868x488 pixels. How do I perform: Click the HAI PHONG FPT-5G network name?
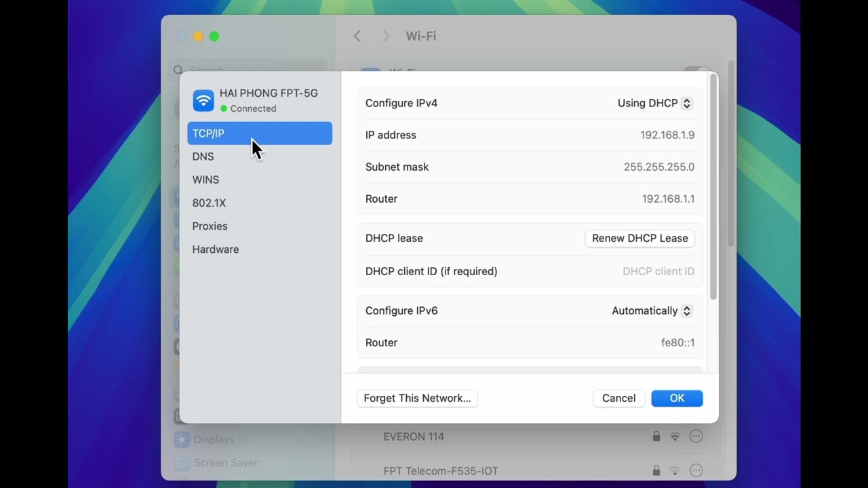[269, 93]
